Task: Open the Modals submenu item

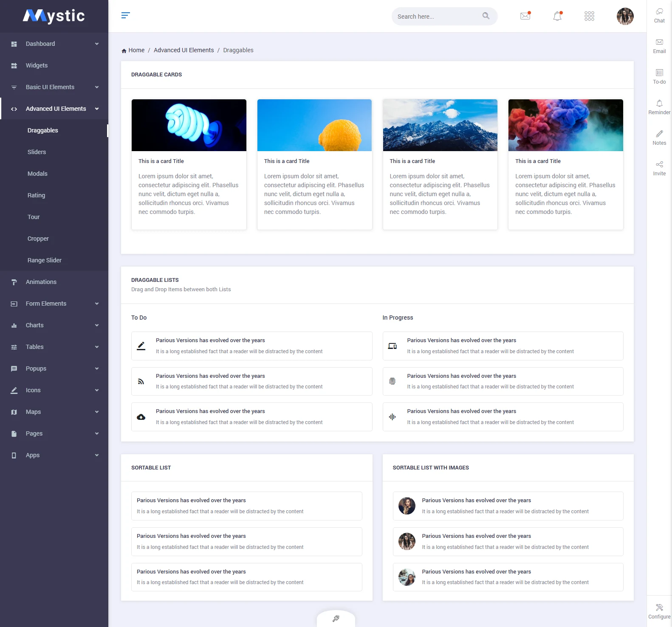Action: click(x=37, y=174)
